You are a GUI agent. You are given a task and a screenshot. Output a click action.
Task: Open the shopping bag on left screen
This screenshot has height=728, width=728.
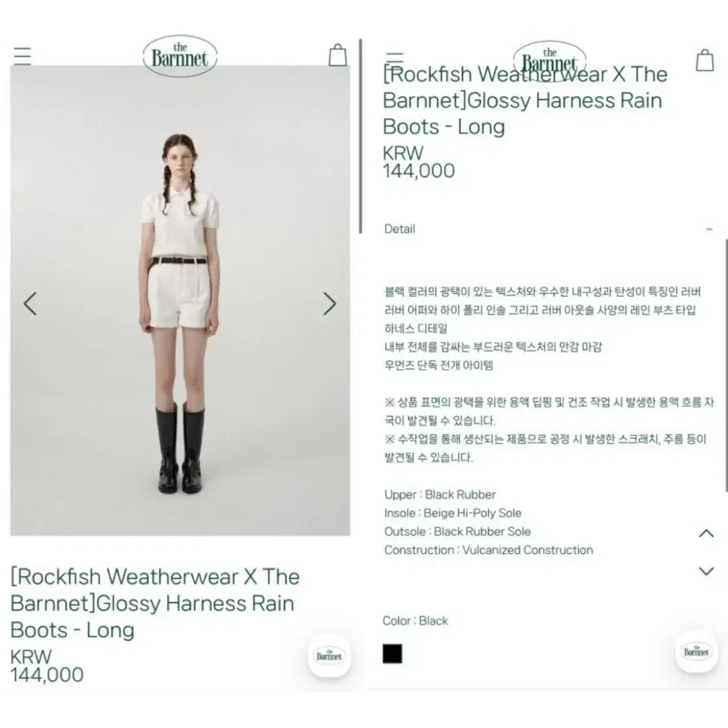(x=337, y=55)
